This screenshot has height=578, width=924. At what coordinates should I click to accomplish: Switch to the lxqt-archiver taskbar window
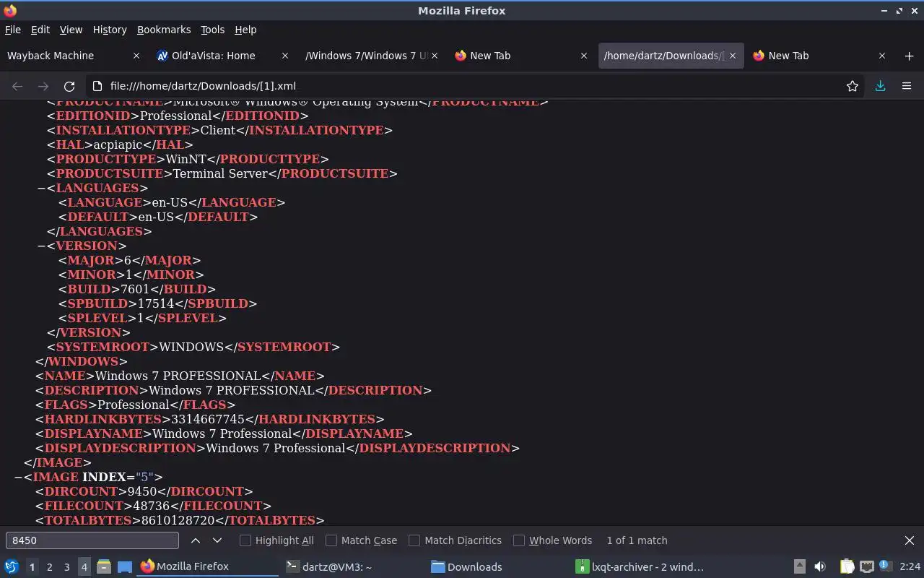(x=640, y=566)
